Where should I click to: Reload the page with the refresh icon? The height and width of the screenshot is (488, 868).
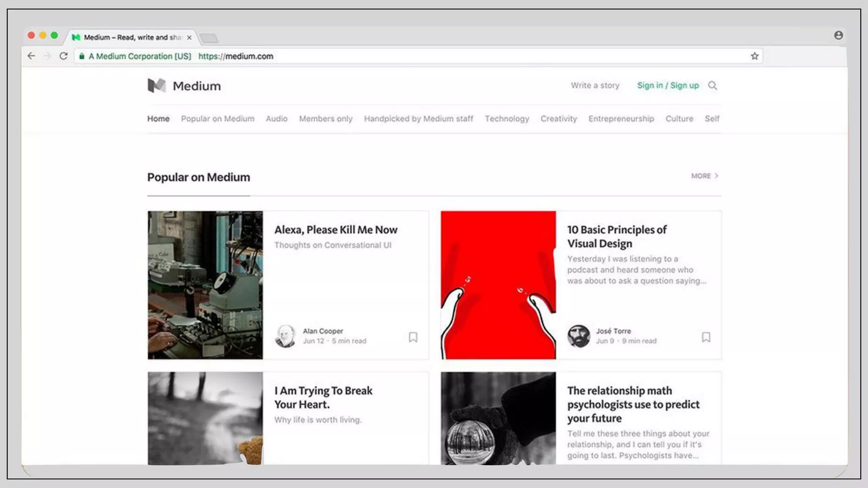pyautogui.click(x=64, y=56)
